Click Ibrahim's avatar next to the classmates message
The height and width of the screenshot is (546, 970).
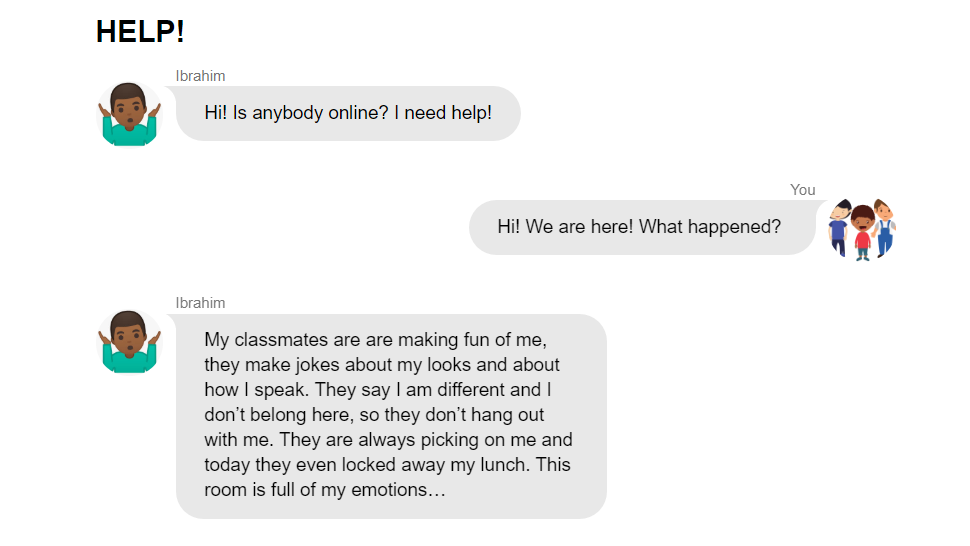(129, 341)
